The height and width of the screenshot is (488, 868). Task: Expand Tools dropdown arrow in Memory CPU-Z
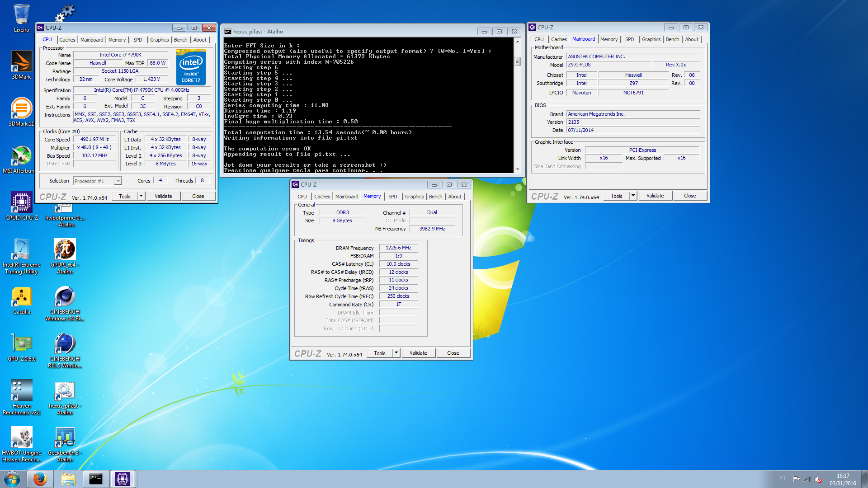coord(396,353)
